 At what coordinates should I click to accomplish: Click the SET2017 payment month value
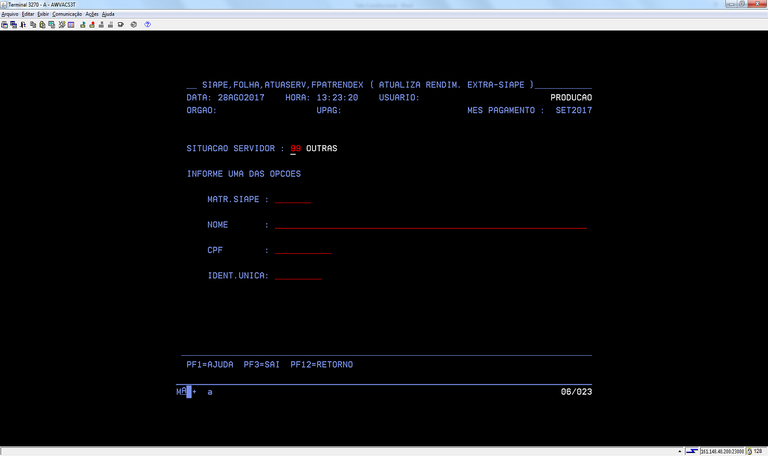(x=574, y=110)
